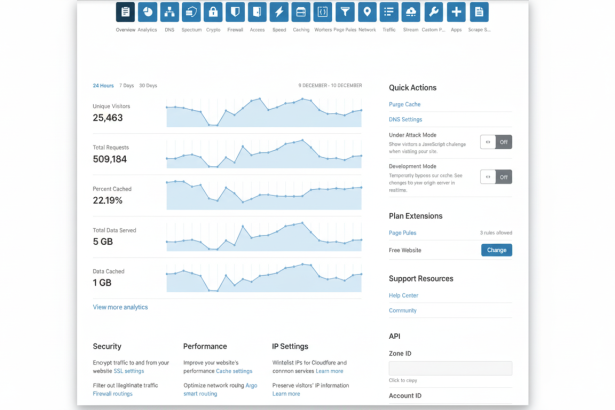The height and width of the screenshot is (410, 615).
Task: Click the Data Cached chart
Action: click(x=264, y=278)
